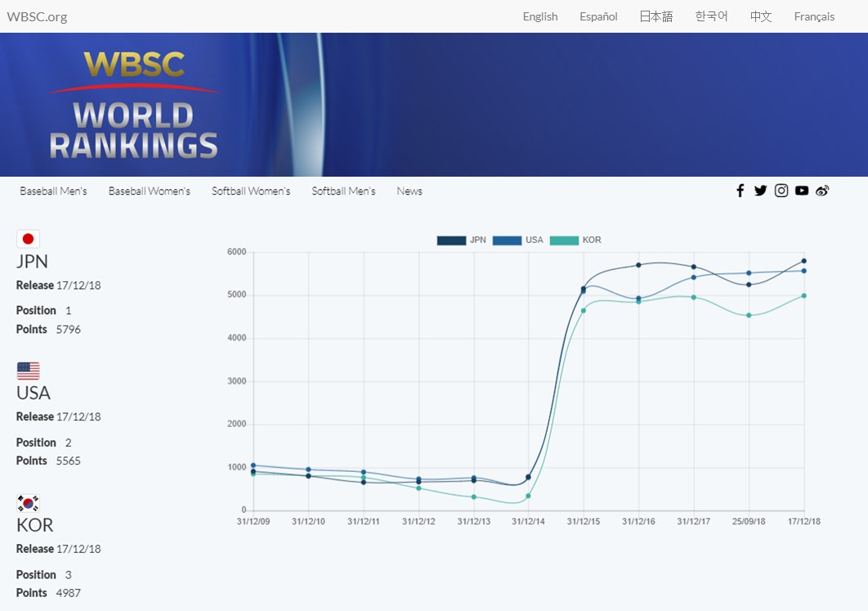Open Baseball Women's rankings
The image size is (868, 611).
pyautogui.click(x=150, y=191)
